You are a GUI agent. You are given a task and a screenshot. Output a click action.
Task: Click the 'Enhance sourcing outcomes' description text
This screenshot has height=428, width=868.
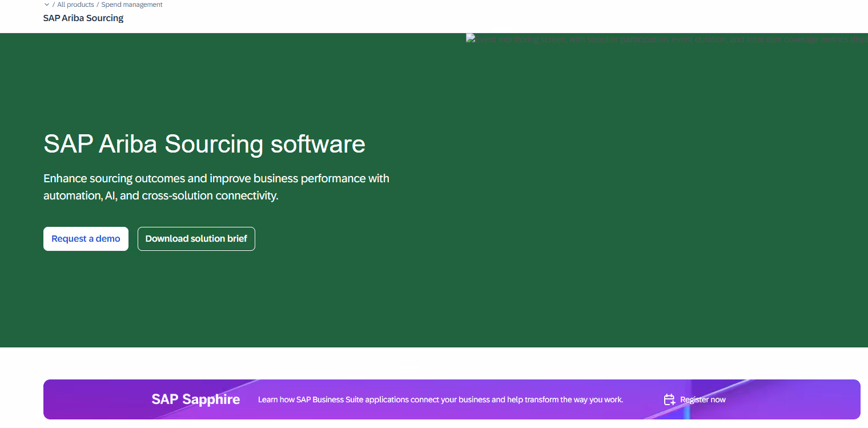point(216,187)
